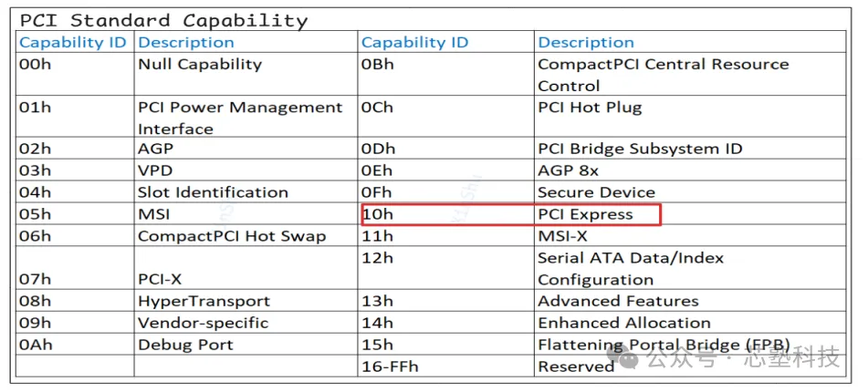Image resolution: width=868 pixels, height=392 pixels.
Task: Select the "Advanced Features" cell
Action: click(x=618, y=301)
